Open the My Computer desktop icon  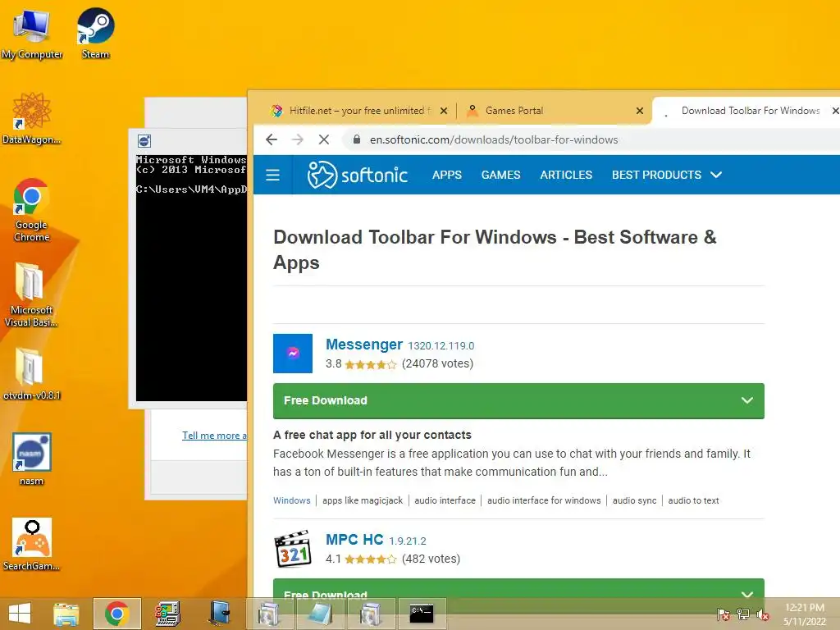32,34
